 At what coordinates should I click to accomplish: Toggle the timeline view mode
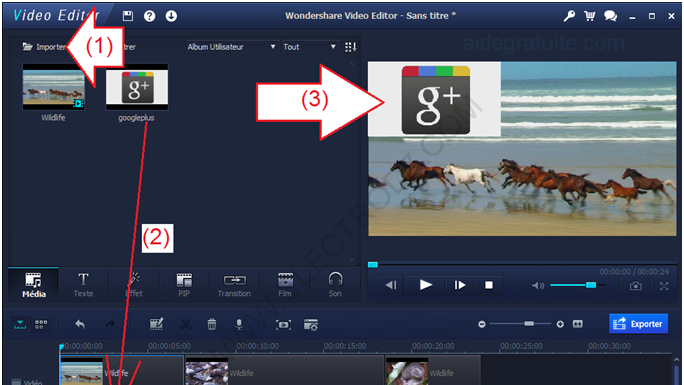click(x=20, y=324)
